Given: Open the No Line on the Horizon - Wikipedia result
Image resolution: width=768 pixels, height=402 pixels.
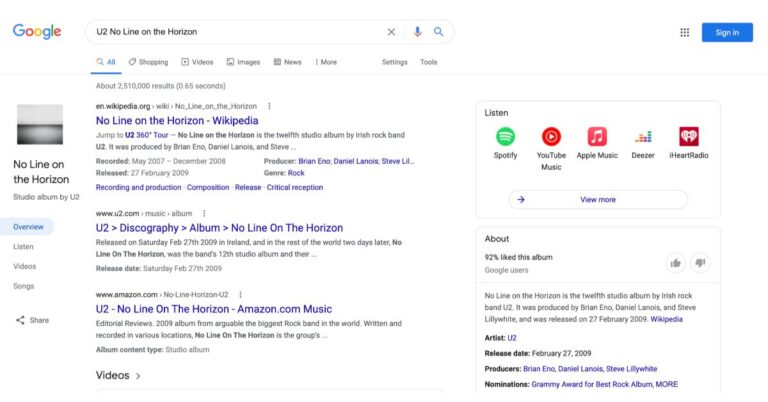Looking at the screenshot, I should tap(177, 120).
